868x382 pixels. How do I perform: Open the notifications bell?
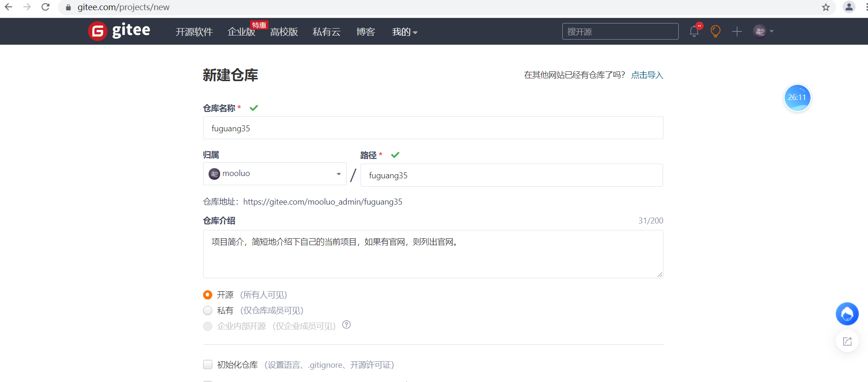pos(694,31)
